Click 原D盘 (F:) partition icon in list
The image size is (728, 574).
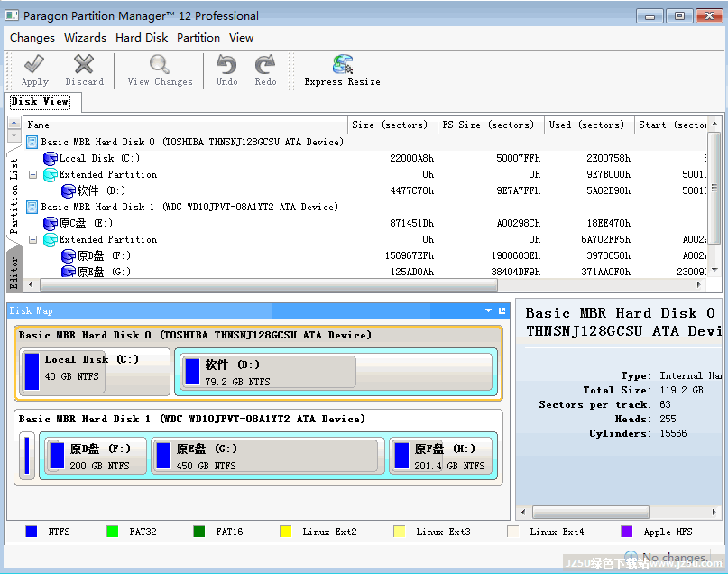pyautogui.click(x=69, y=256)
